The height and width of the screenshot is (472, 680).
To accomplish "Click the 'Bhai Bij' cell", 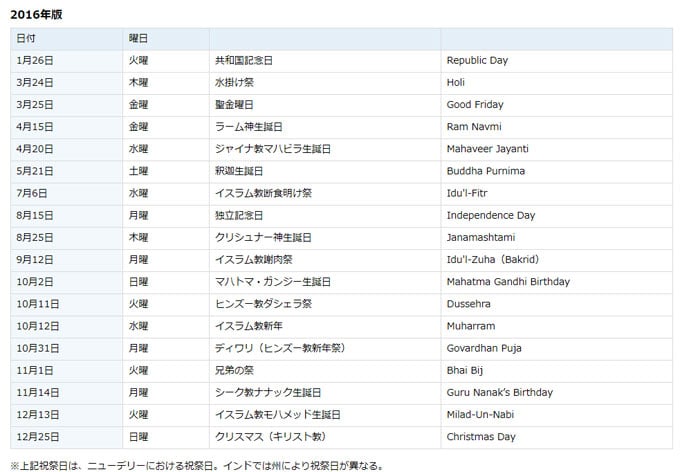I will [x=557, y=370].
